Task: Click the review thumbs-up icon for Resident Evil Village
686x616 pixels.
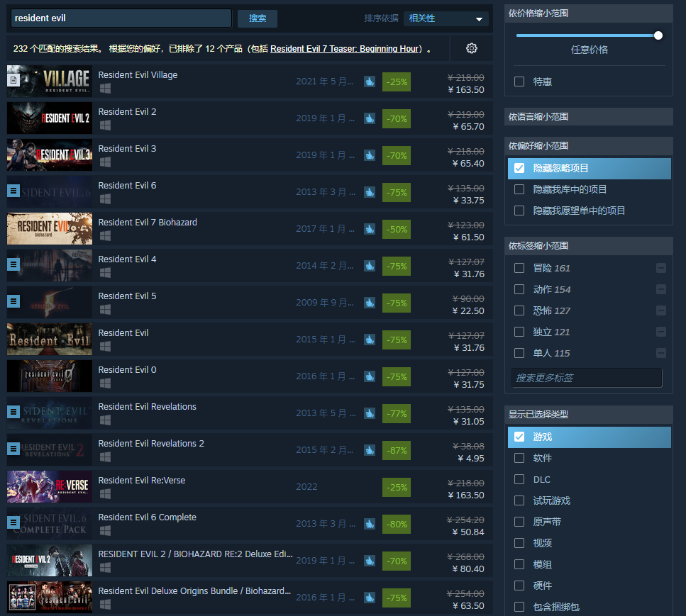Action: (370, 82)
